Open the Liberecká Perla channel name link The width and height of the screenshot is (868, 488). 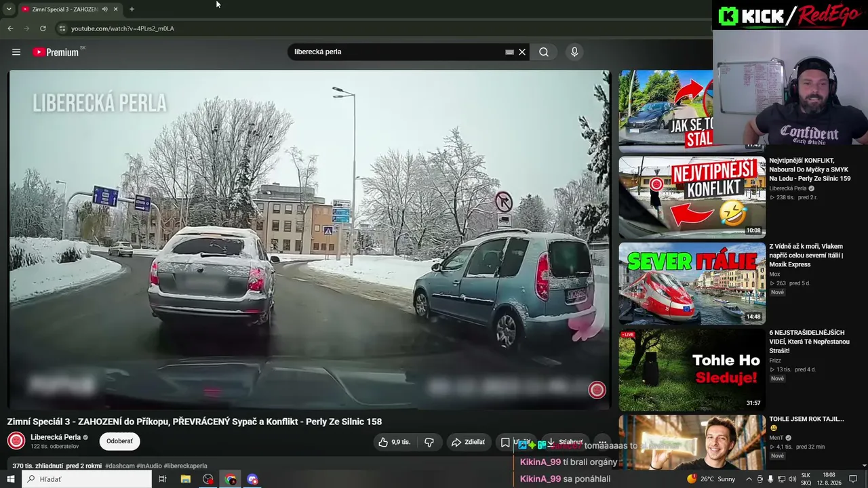coord(56,437)
